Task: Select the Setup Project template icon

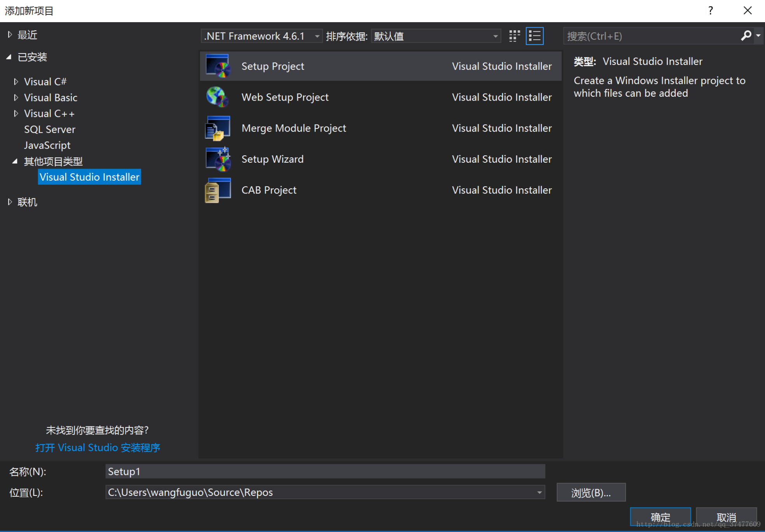Action: pos(218,66)
